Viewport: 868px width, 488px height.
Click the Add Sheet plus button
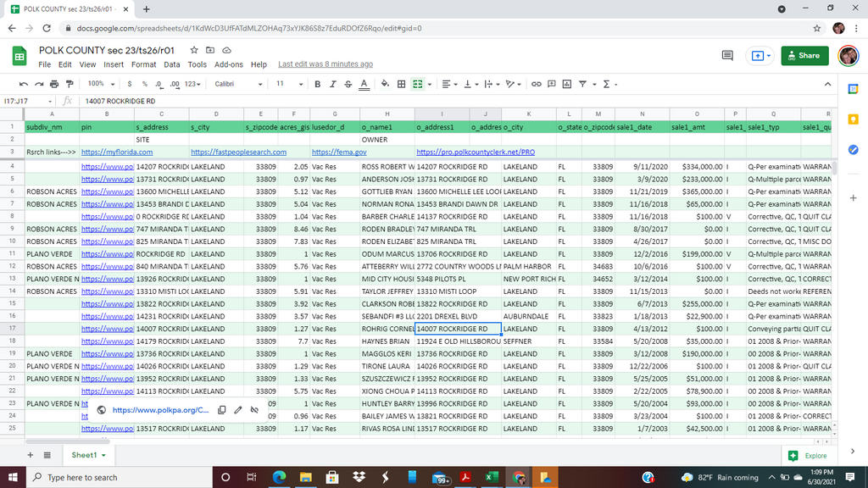tap(31, 455)
